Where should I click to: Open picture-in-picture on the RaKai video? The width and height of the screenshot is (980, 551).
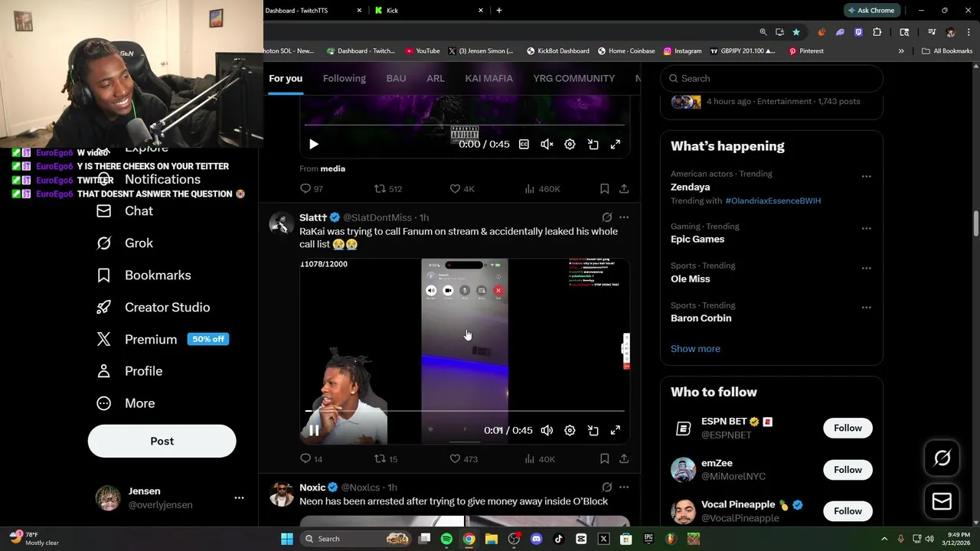coord(593,430)
